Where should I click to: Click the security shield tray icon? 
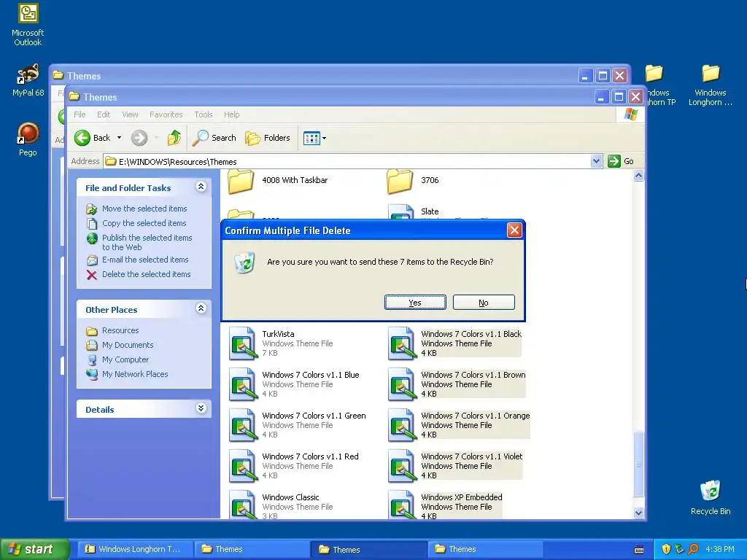[666, 549]
